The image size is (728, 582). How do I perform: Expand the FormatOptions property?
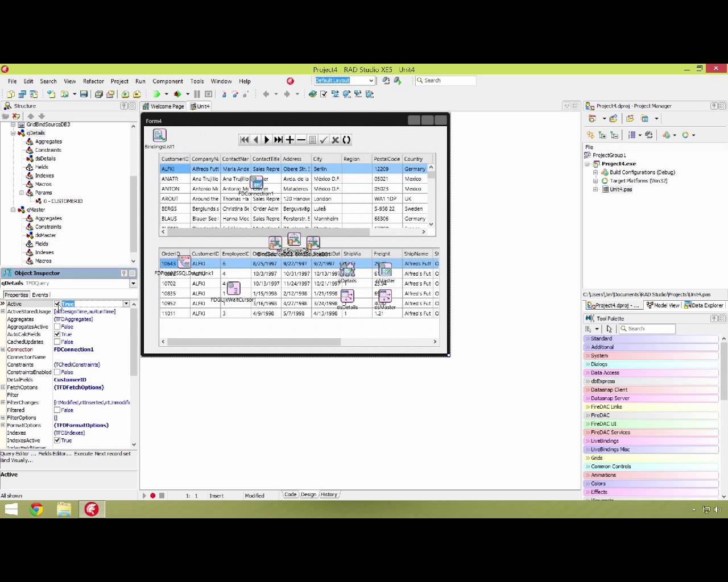coord(3,425)
